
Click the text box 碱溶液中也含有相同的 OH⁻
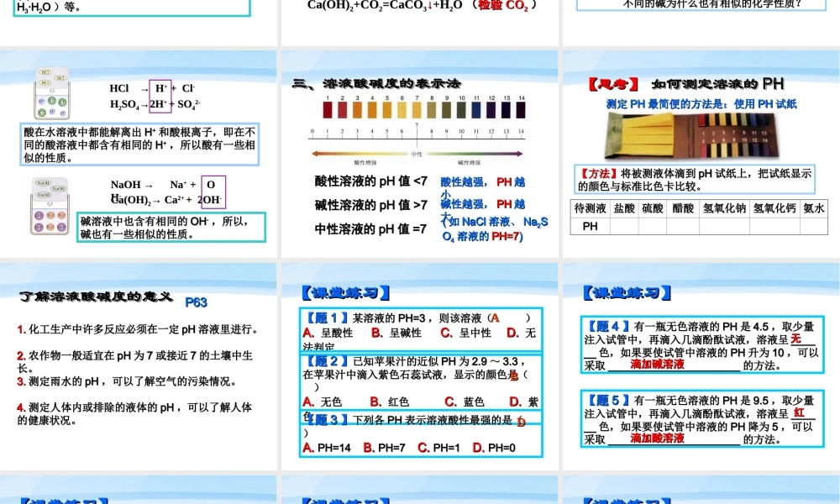click(x=171, y=227)
